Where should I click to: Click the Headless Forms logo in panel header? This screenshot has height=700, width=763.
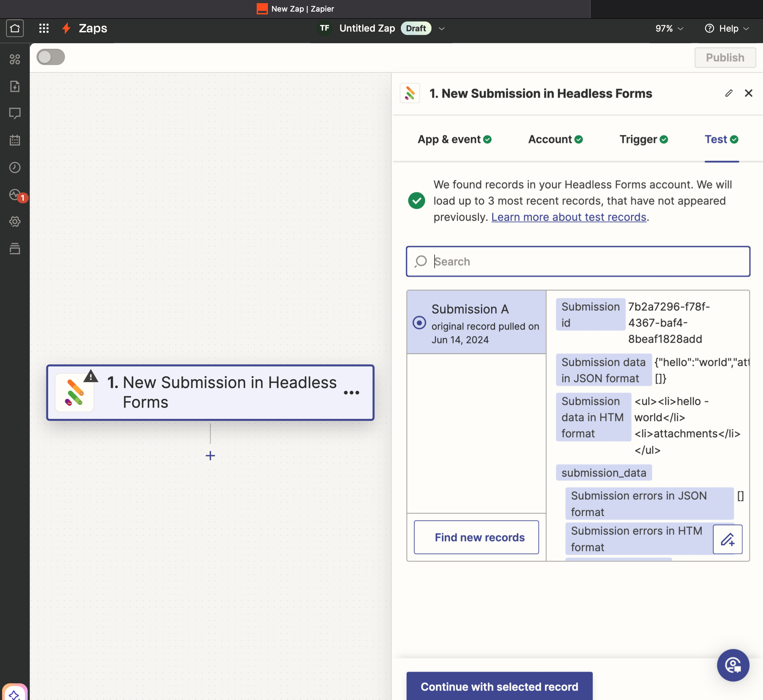(410, 93)
